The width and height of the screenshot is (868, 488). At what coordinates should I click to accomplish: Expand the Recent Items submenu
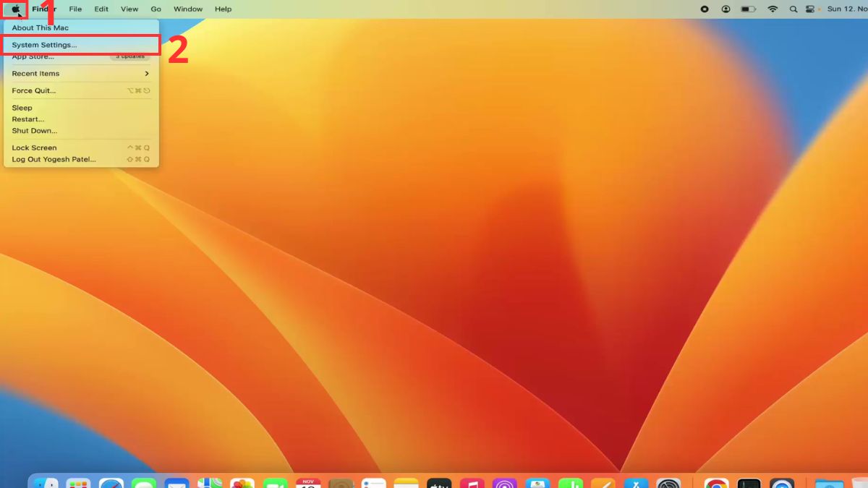click(x=79, y=74)
